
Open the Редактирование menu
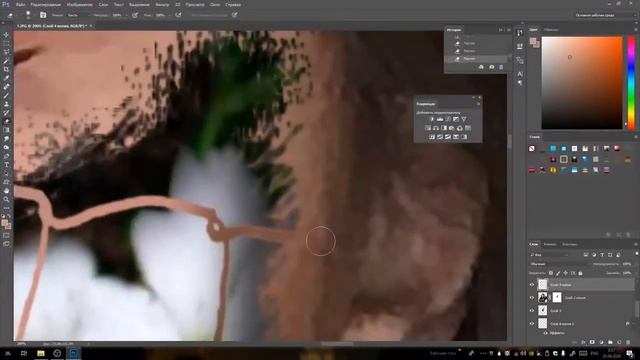point(46,4)
